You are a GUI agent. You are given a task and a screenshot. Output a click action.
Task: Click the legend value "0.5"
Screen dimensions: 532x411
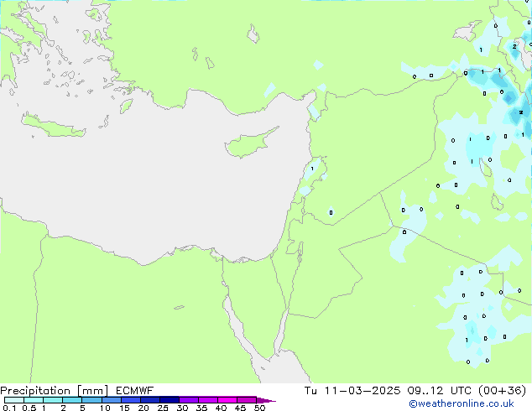29,408
